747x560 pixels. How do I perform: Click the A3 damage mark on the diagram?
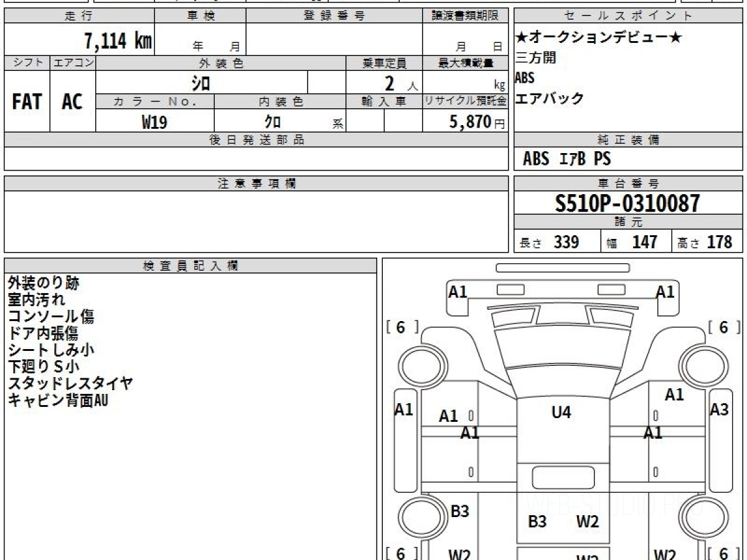(x=720, y=409)
